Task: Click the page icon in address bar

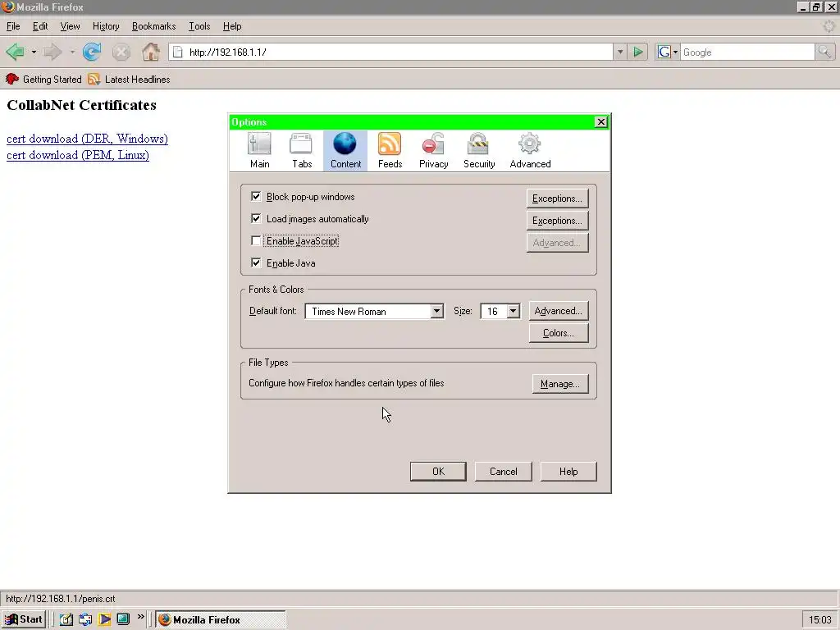Action: pyautogui.click(x=177, y=52)
